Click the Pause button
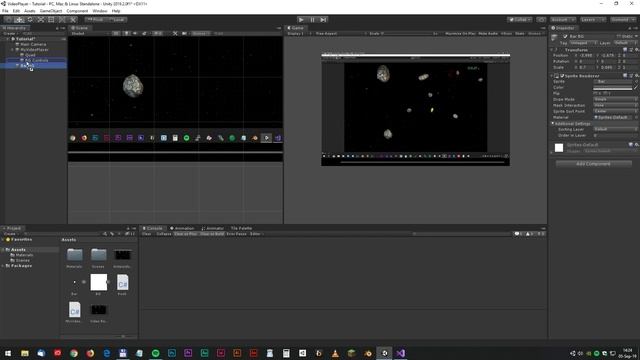The height and width of the screenshot is (360, 640). [312, 20]
